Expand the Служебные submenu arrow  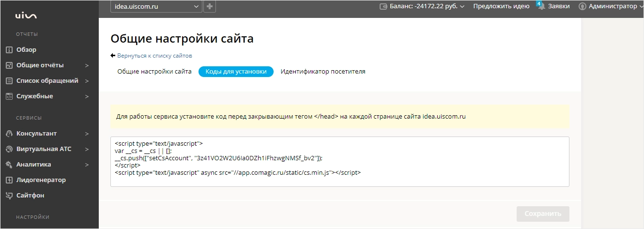click(87, 96)
